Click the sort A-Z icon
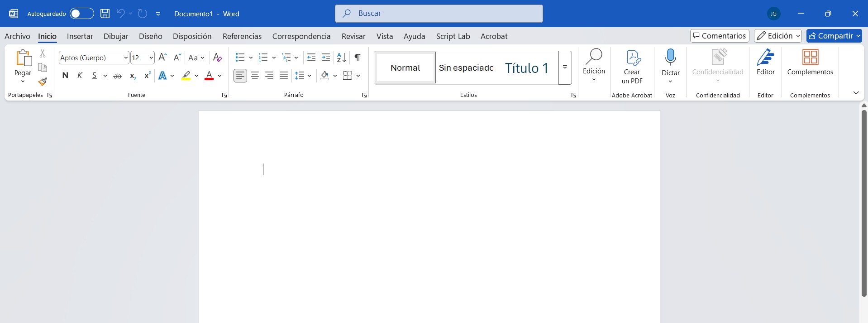 tap(342, 58)
